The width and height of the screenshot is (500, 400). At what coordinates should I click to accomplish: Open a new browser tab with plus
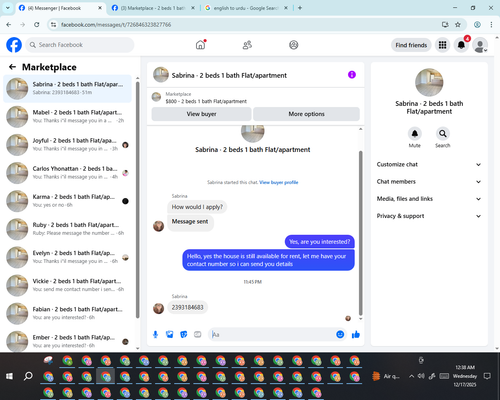300,8
